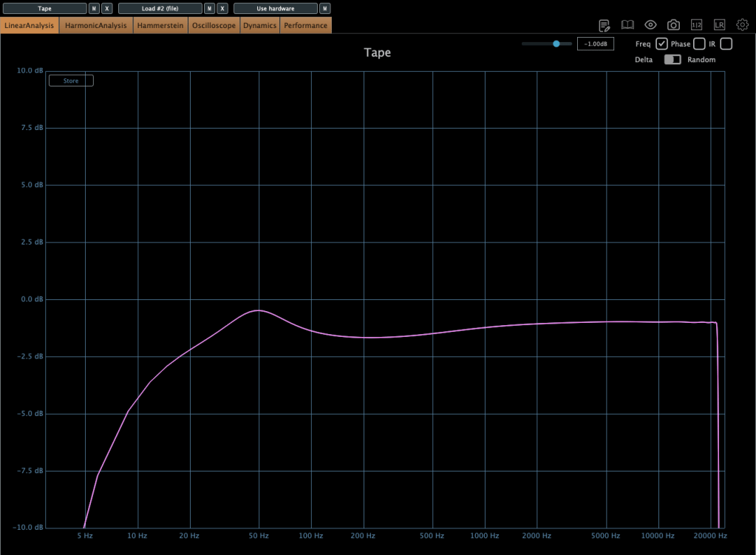Click the X button next to Tape
This screenshot has width=756, height=555.
(x=107, y=8)
